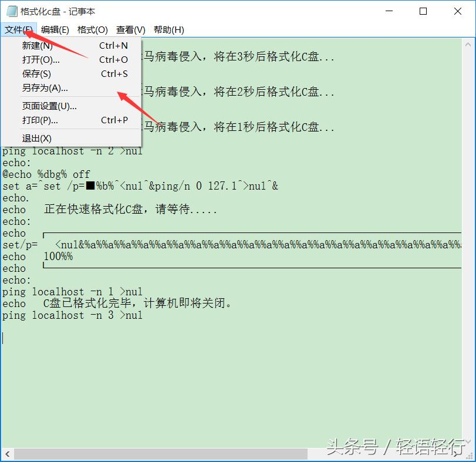Image resolution: width=476 pixels, height=462 pixels.
Task: Click the 文件(F) menu to close it
Action: [x=19, y=29]
